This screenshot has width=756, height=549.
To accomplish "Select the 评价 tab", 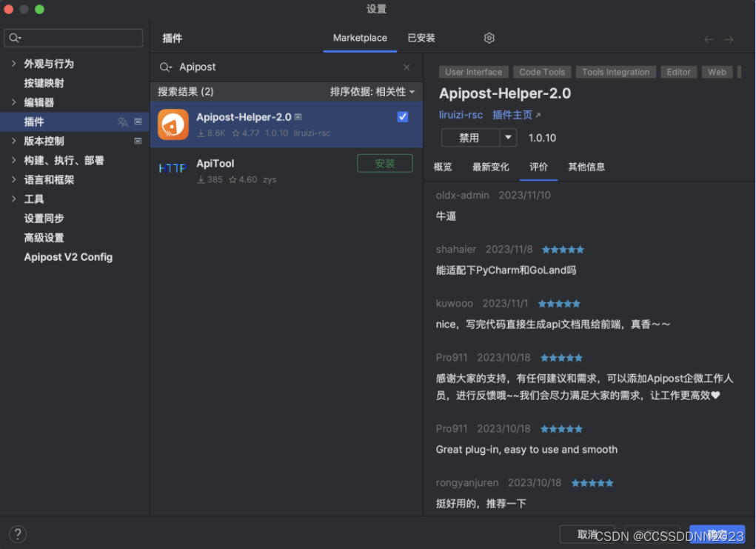I will pyautogui.click(x=538, y=167).
